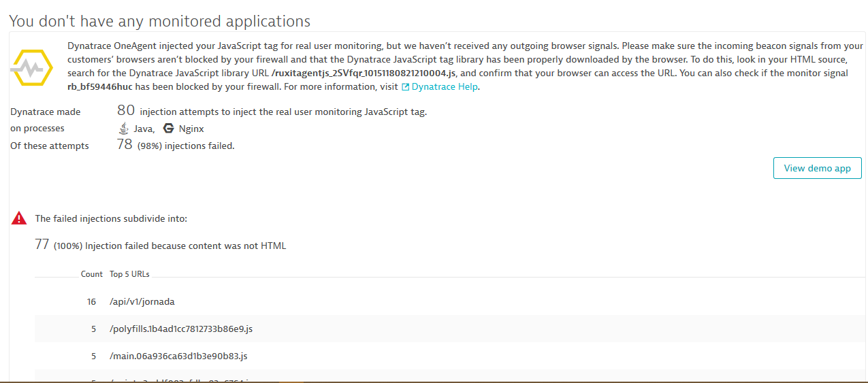Click the Java process label
The height and width of the screenshot is (383, 868).
144,129
